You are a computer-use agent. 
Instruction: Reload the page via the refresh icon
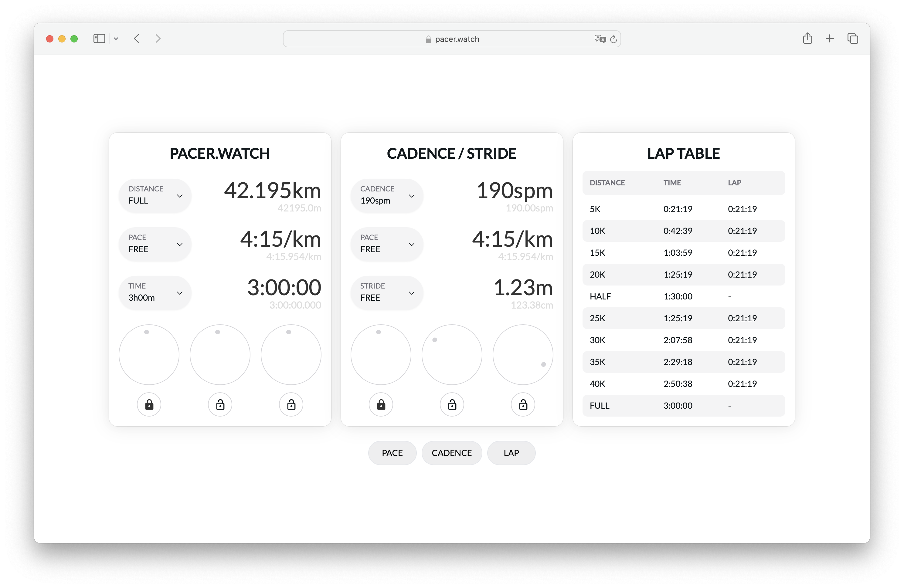(x=613, y=39)
